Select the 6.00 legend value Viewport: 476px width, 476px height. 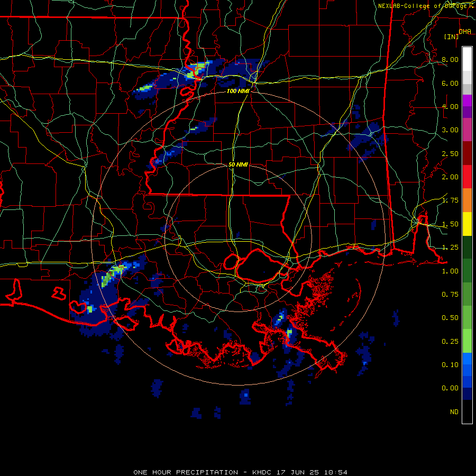[x=450, y=83]
